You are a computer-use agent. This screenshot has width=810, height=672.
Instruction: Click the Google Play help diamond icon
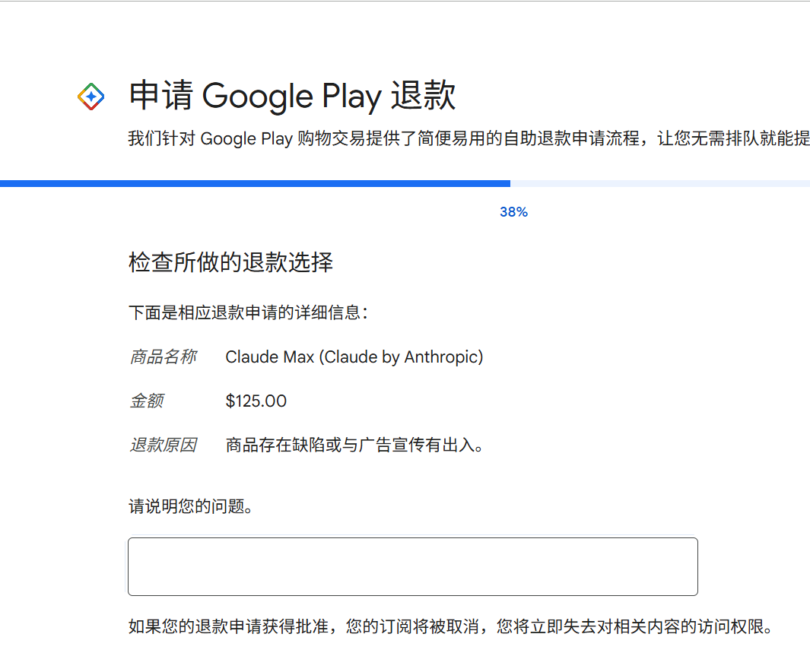[91, 97]
